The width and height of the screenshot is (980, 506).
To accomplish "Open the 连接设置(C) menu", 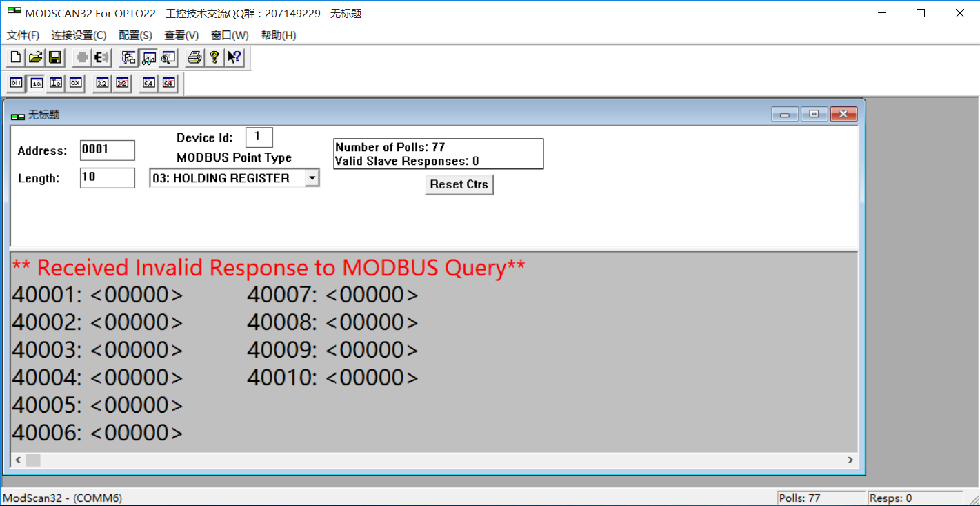I will (79, 35).
